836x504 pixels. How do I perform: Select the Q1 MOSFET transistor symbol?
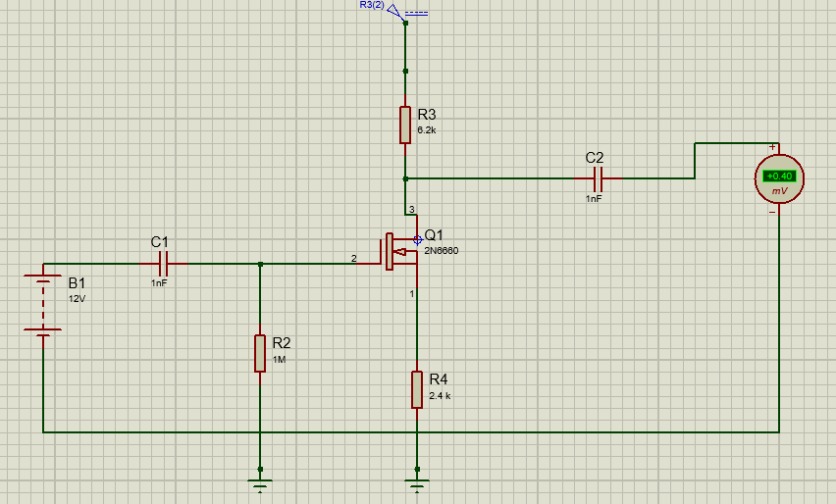400,251
